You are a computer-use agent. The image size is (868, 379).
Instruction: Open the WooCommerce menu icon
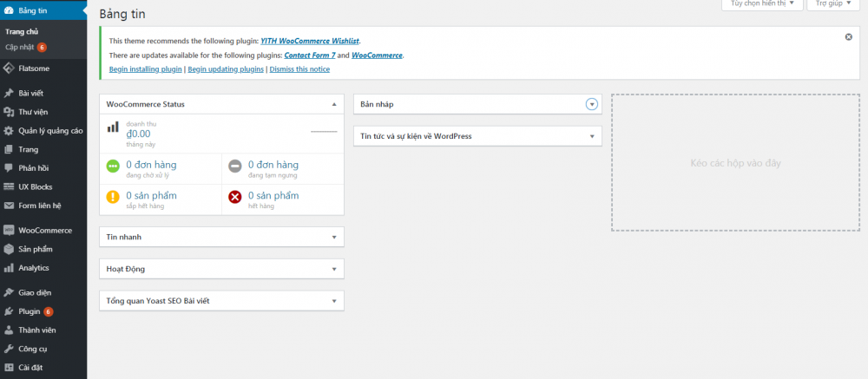pos(9,231)
